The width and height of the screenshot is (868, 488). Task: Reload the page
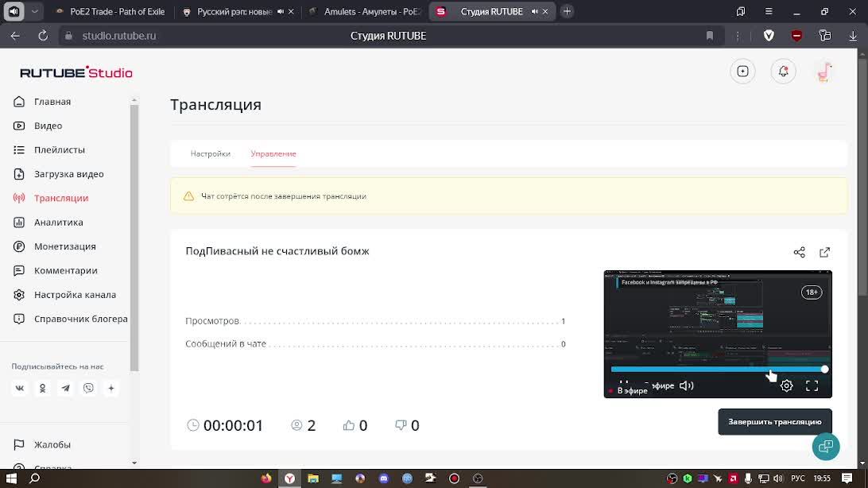[43, 36]
